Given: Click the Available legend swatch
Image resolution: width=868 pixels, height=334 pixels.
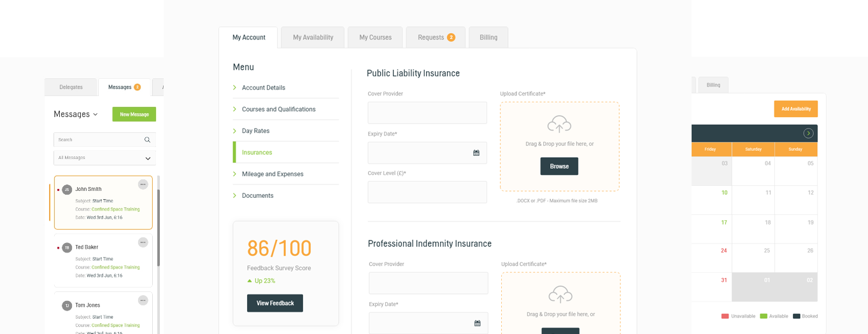Looking at the screenshot, I should pyautogui.click(x=763, y=316).
